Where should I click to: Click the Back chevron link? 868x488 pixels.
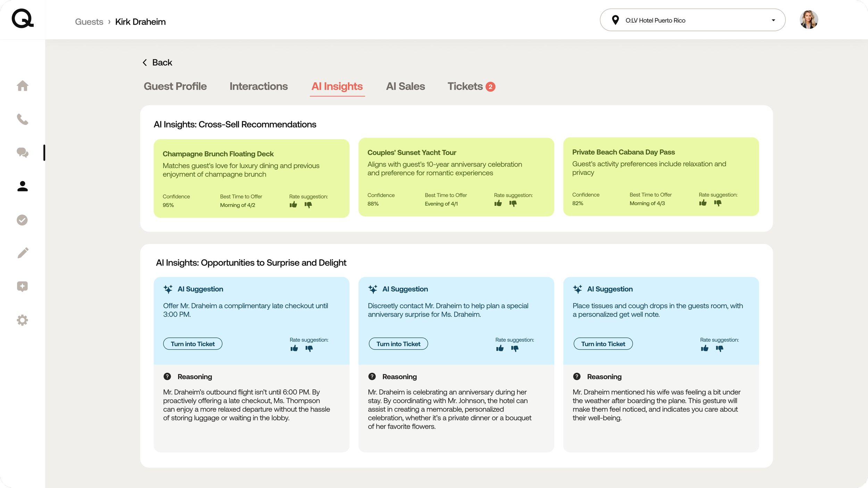157,62
